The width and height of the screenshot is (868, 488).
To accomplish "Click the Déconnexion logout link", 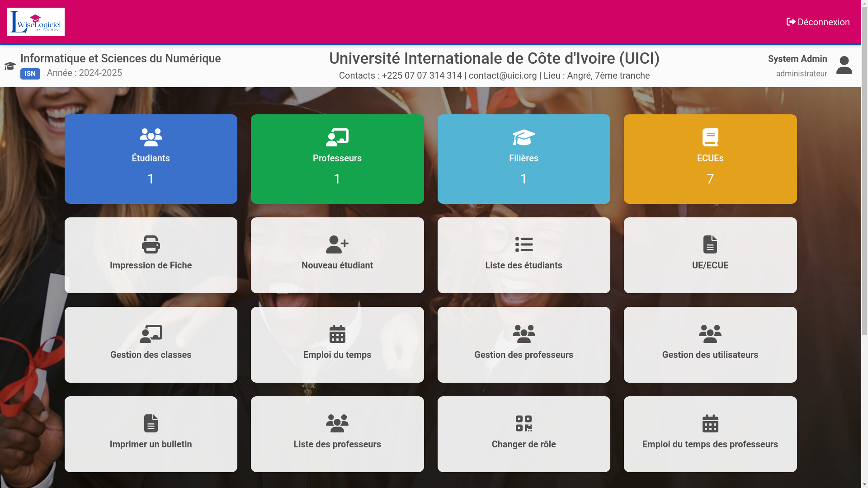I will click(818, 22).
